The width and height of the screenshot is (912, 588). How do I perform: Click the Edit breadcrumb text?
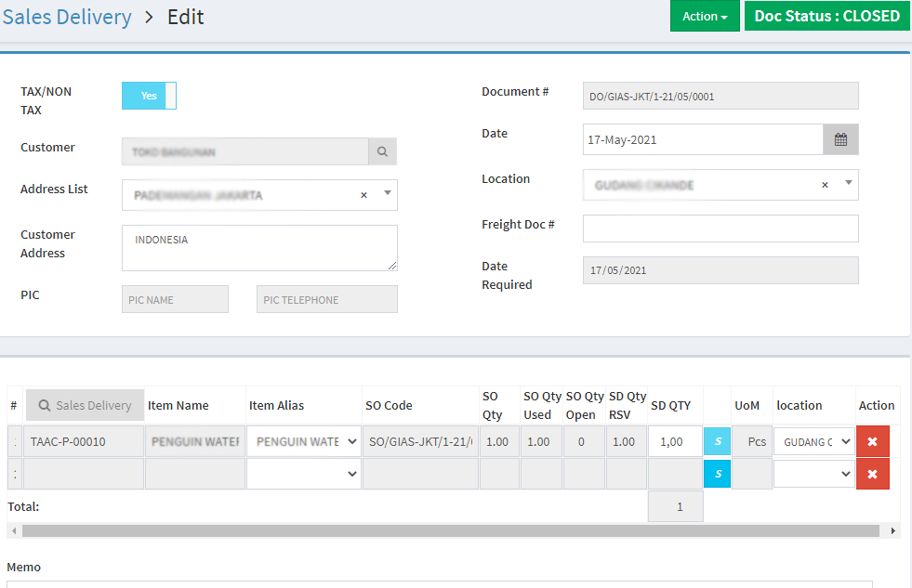click(186, 17)
